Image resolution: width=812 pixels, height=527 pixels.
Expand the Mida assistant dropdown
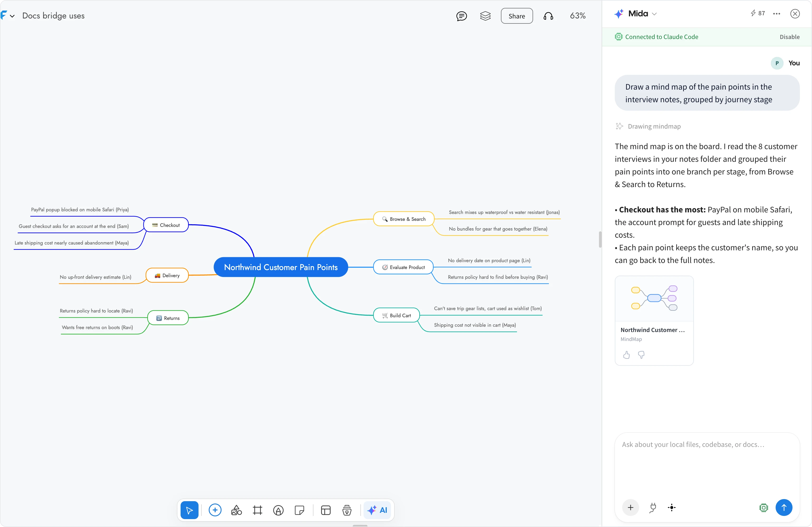654,14
